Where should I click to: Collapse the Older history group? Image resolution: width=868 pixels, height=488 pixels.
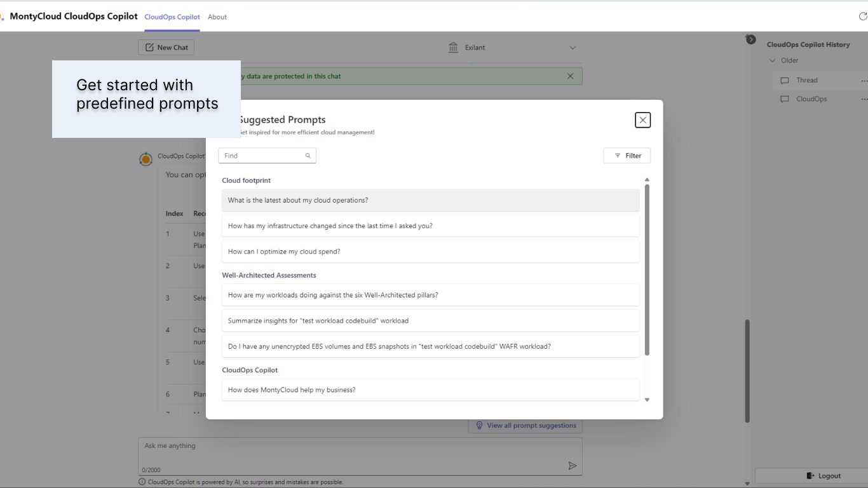pos(773,61)
